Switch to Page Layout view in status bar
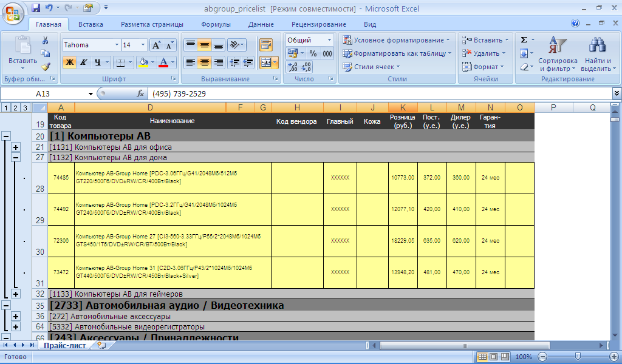Image resolution: width=622 pixels, height=364 pixels. 493,357
